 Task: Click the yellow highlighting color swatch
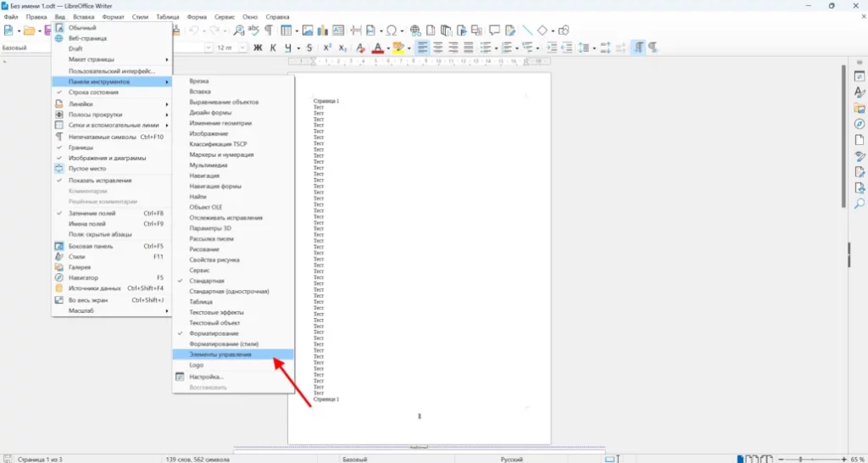[398, 47]
